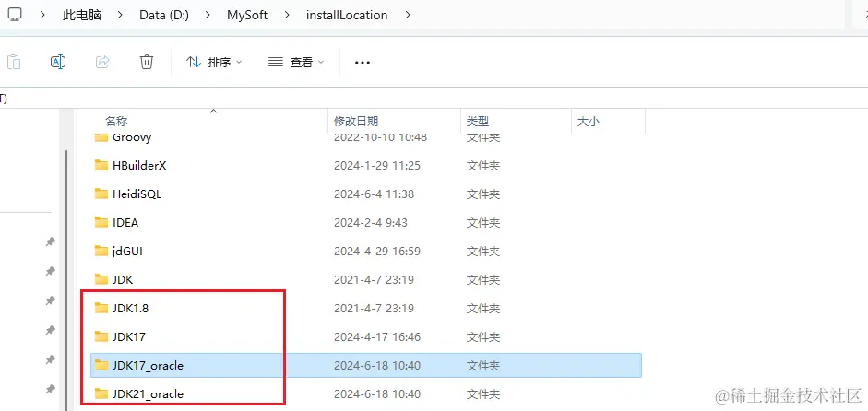Open the 排序 sort dropdown
The height and width of the screenshot is (411, 868).
(214, 63)
